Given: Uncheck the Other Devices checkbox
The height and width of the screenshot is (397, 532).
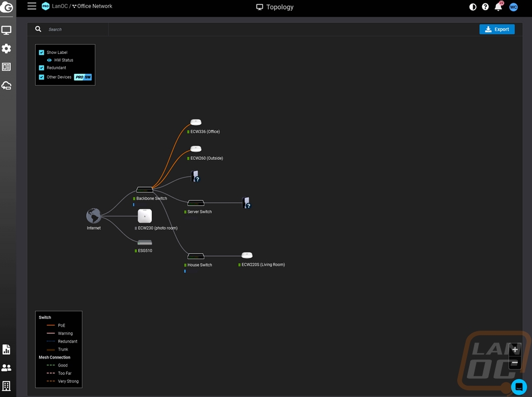Looking at the screenshot, I should coord(41,77).
